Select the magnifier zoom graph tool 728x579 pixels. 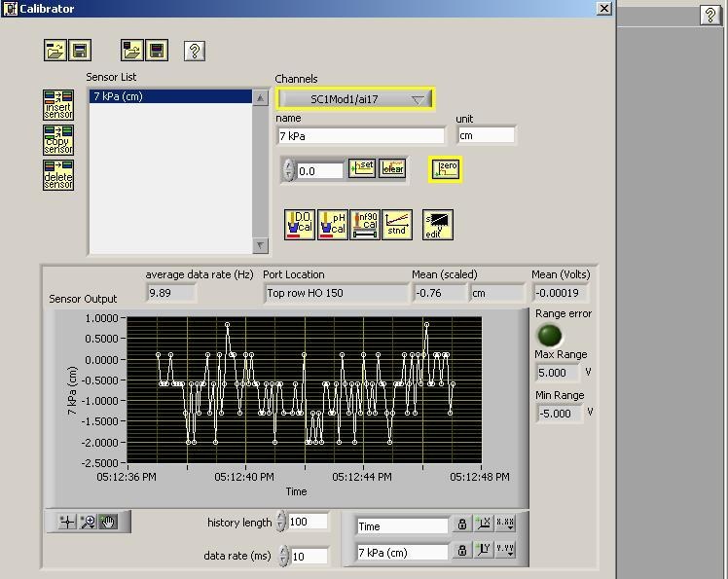click(88, 522)
